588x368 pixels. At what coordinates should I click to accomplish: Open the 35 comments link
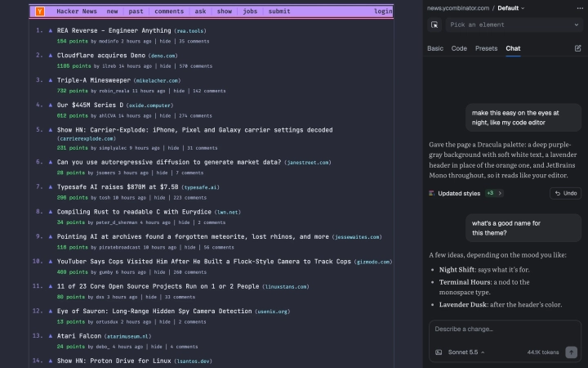tap(194, 42)
